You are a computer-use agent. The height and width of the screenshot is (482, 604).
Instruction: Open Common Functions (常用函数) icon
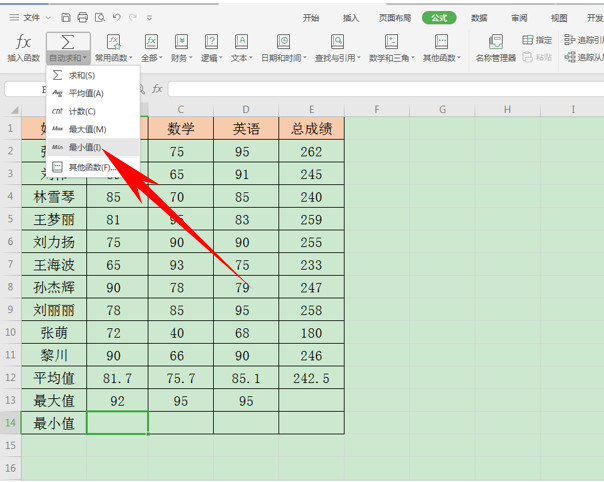tap(114, 42)
